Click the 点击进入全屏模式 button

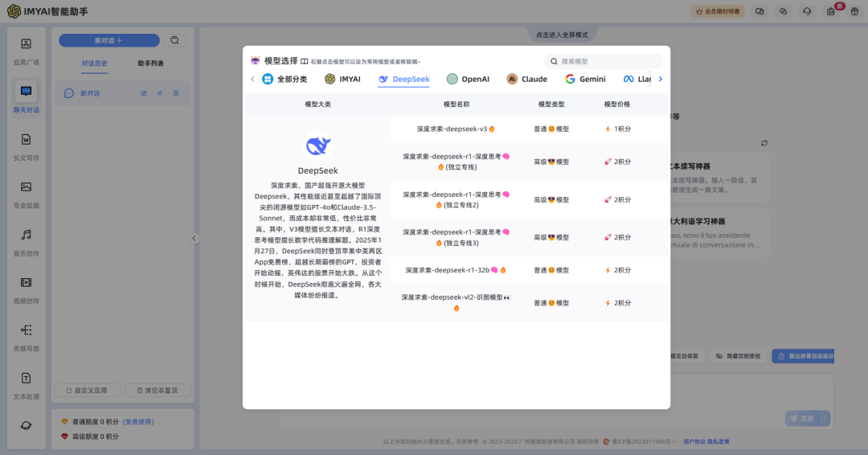point(562,35)
